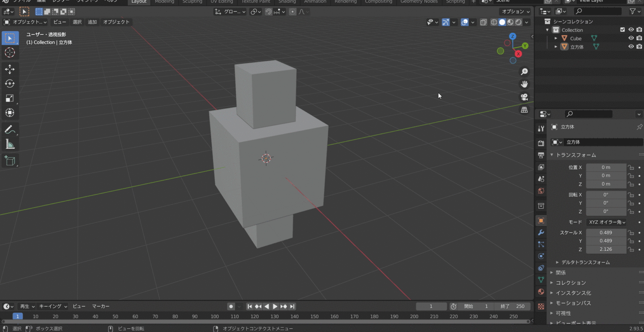Select the Rotate tool

(10, 84)
